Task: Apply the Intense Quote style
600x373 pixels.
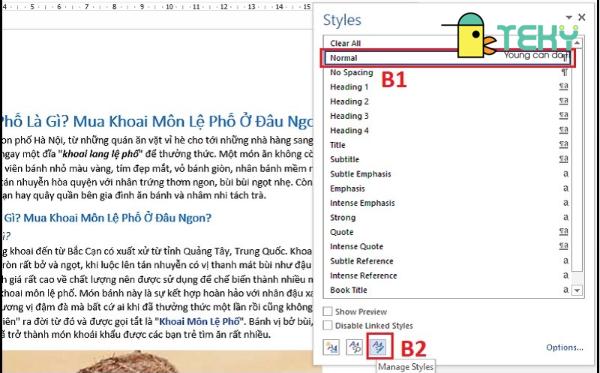Action: coord(447,247)
